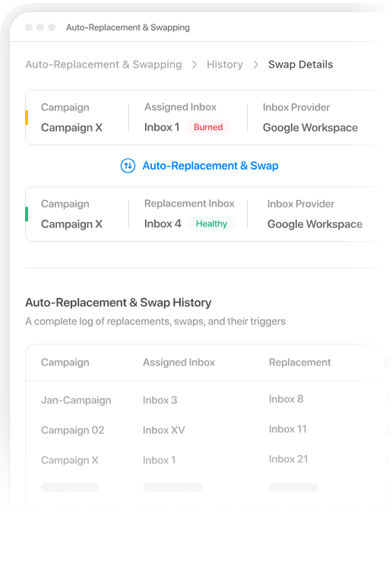392x570 pixels.
Task: Click chevron between Auto-Replacement and History
Action: click(194, 65)
